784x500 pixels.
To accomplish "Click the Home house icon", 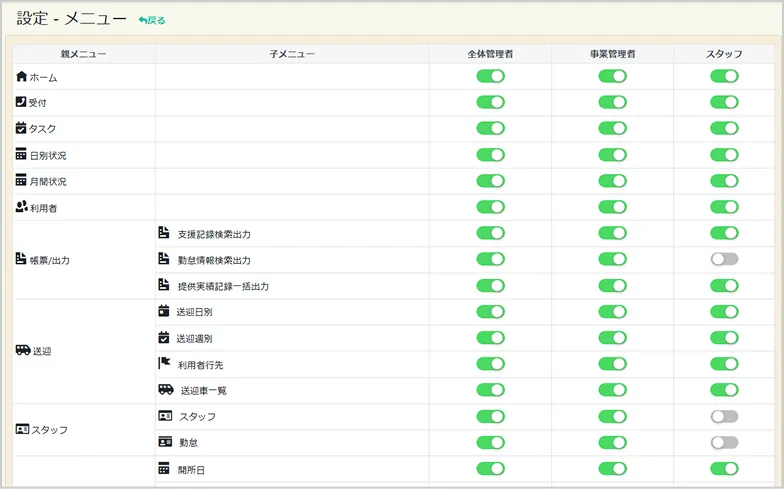I will 21,76.
